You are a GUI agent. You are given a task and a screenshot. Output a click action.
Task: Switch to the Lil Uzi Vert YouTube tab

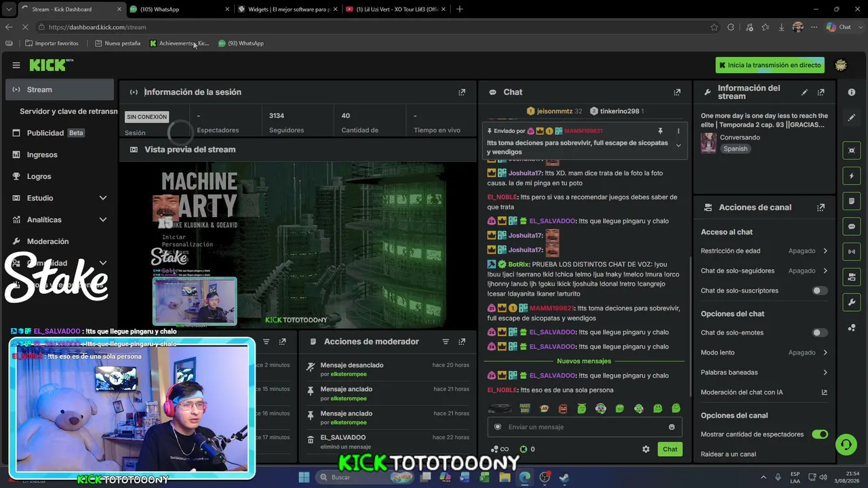397,9
